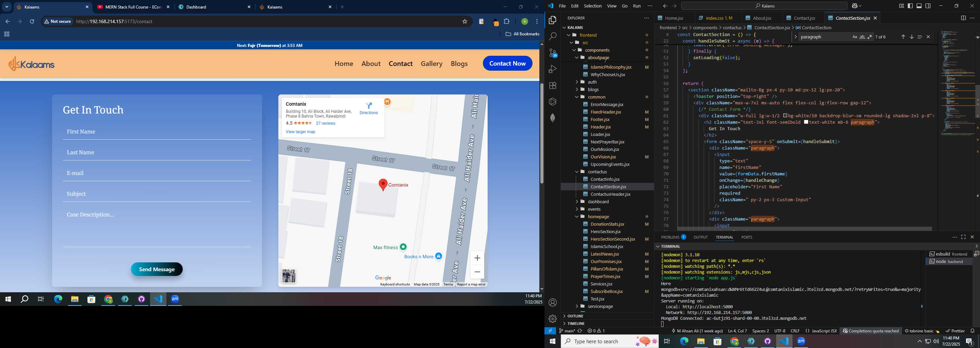Open the Selection menu in VS Code
This screenshot has width=980, height=348.
click(x=592, y=6)
